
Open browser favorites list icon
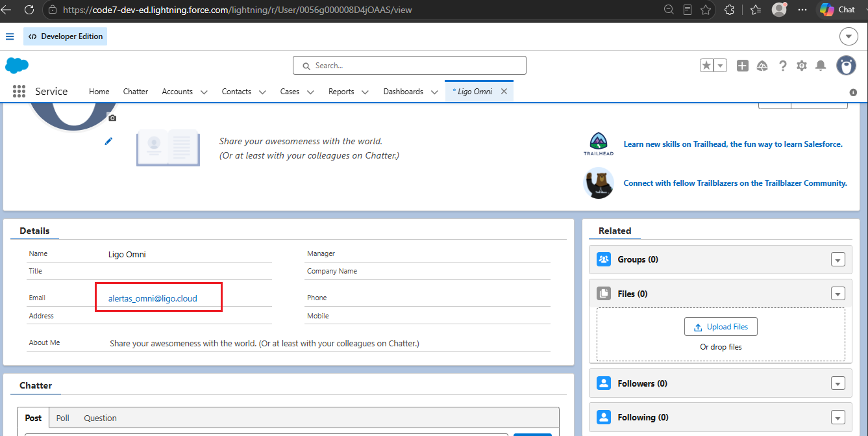(756, 10)
